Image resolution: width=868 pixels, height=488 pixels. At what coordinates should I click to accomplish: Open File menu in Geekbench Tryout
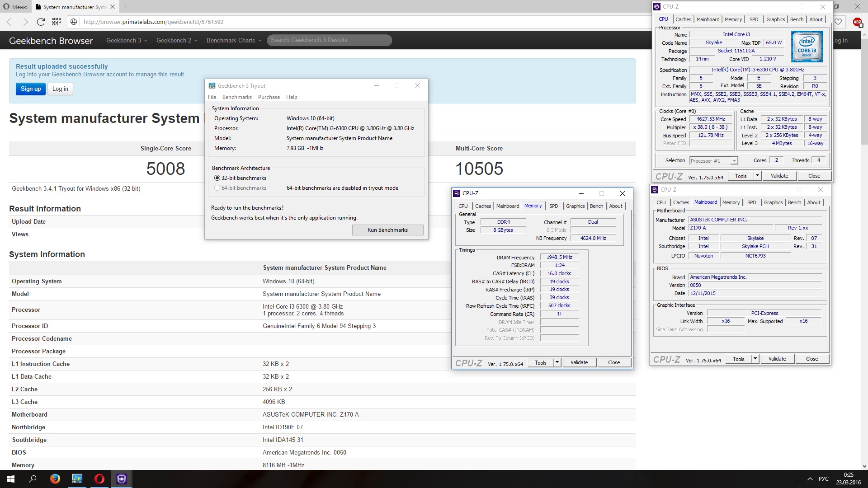pyautogui.click(x=212, y=97)
